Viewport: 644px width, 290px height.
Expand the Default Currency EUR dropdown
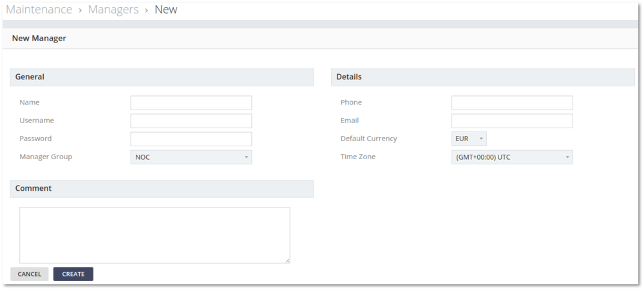coord(469,139)
